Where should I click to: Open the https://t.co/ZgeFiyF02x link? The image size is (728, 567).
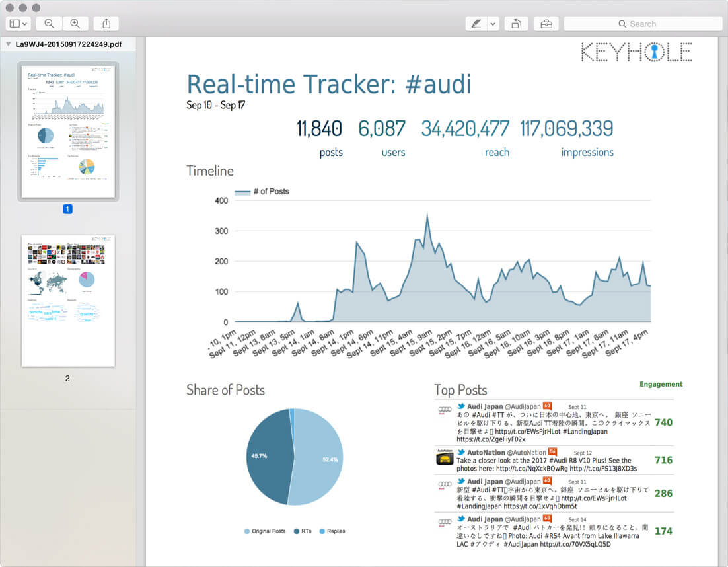(491, 439)
